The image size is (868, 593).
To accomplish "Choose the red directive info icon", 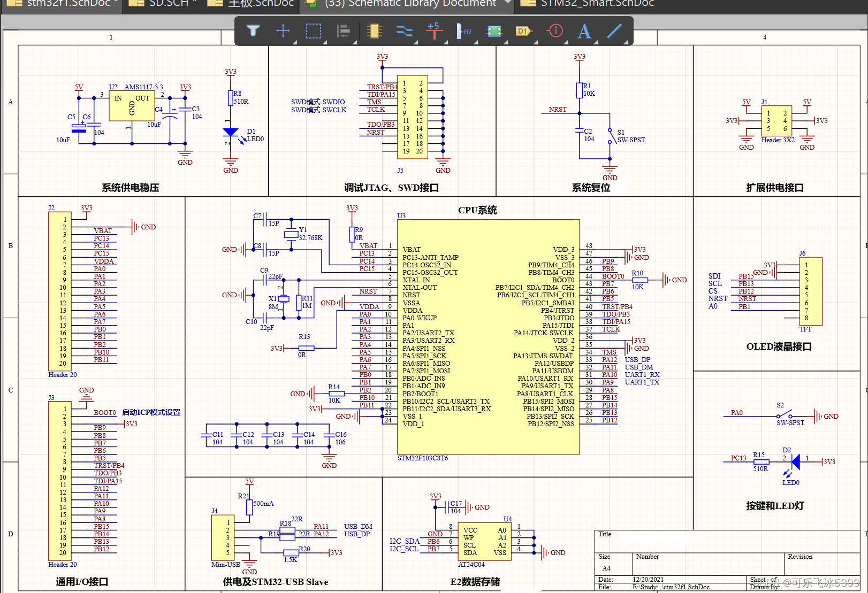I will pyautogui.click(x=555, y=31).
